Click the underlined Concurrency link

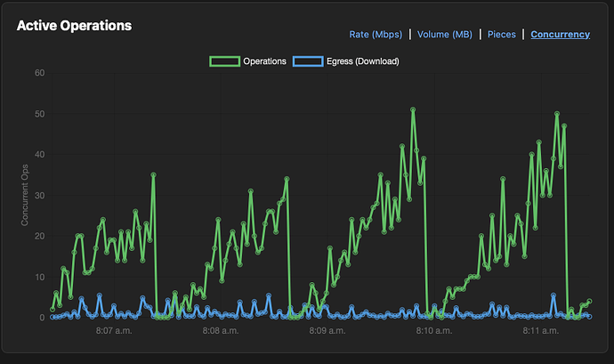(560, 35)
